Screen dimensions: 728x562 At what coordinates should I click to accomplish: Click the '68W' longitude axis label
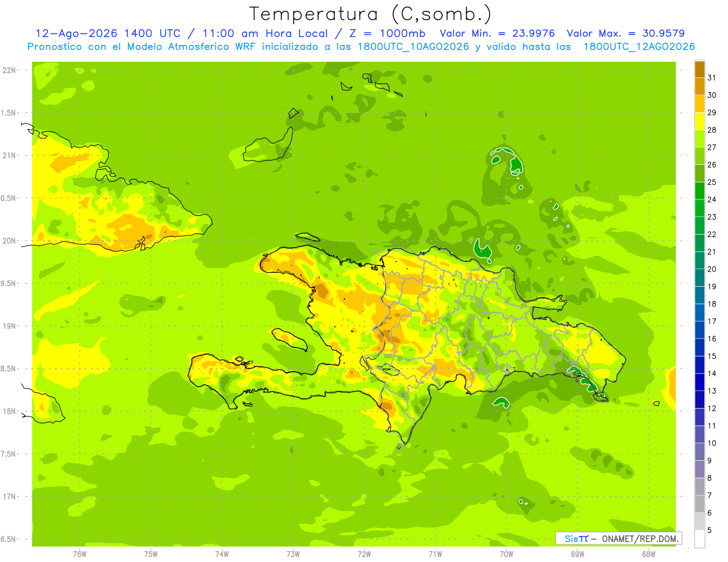point(649,554)
